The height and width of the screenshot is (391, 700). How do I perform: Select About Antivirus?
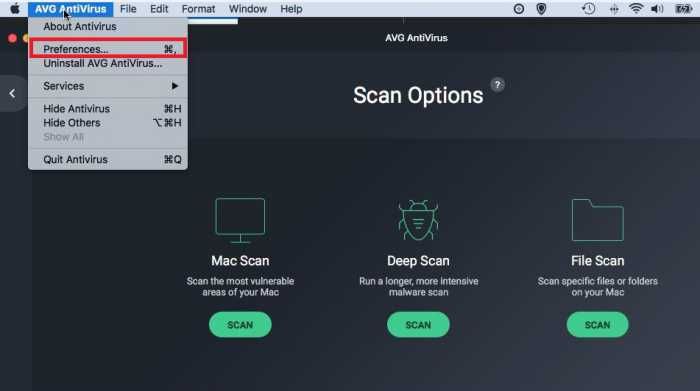[108, 27]
